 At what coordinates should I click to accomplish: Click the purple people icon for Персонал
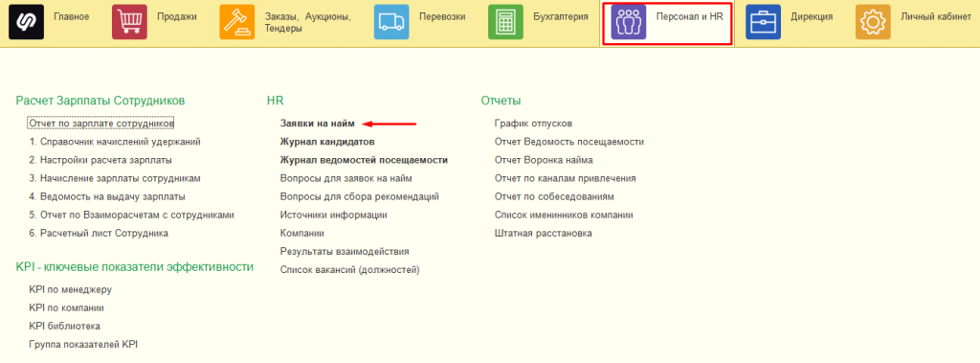click(629, 22)
